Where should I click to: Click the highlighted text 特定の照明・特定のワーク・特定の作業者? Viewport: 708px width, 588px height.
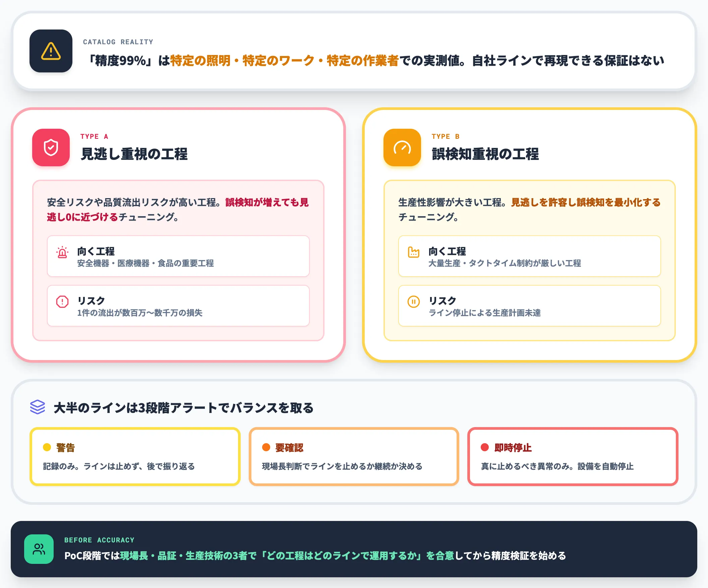pyautogui.click(x=285, y=61)
